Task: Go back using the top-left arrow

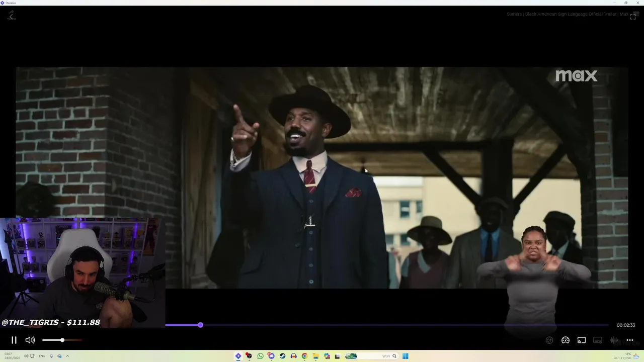Action: click(11, 16)
